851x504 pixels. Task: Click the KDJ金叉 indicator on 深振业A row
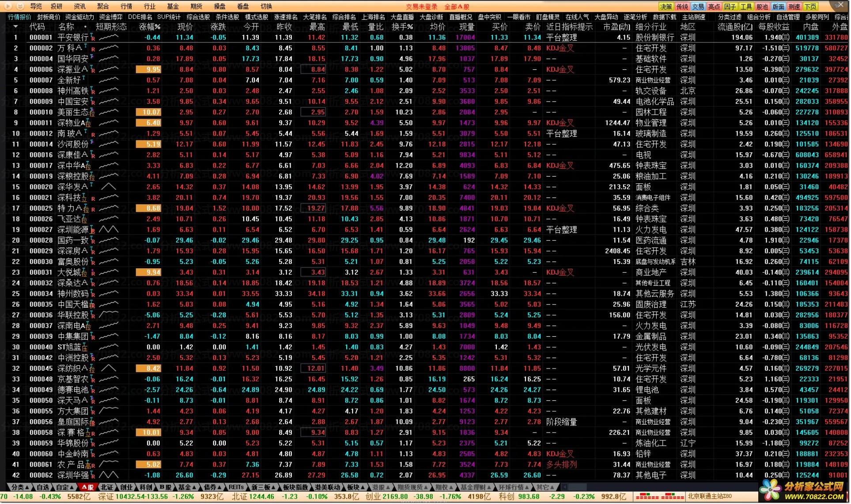coord(560,69)
